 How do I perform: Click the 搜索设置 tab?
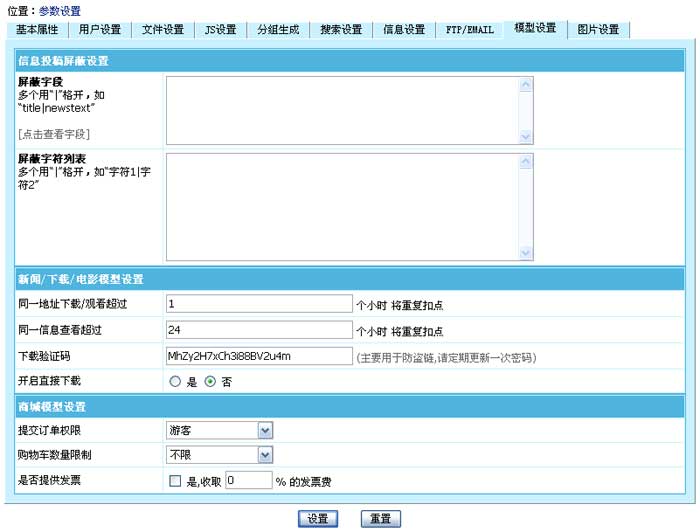click(x=341, y=29)
